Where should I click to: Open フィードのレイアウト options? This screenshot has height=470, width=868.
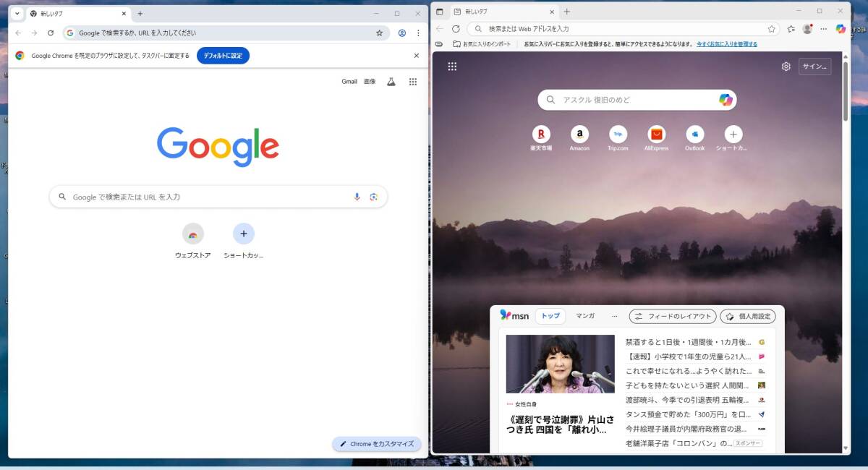pos(673,316)
